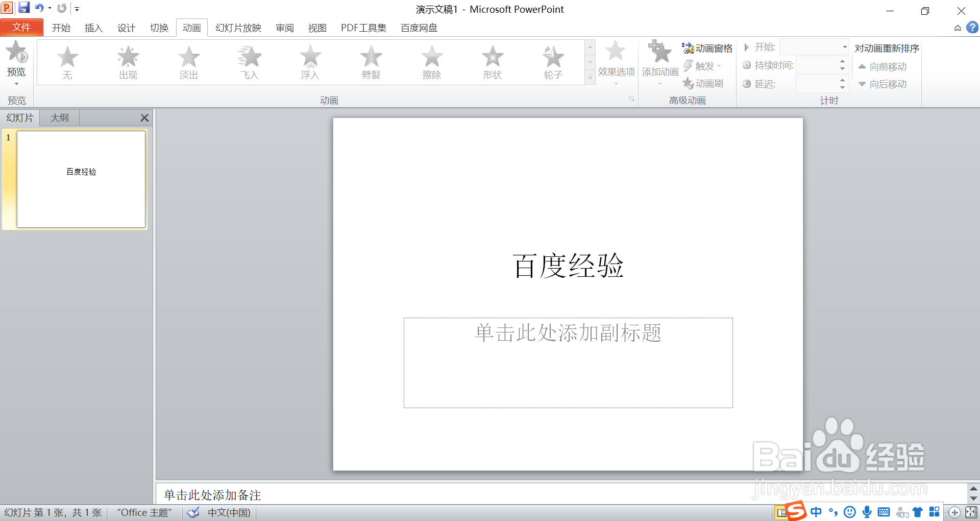Switch to Normal view in status bar
980x521 pixels.
(781, 512)
